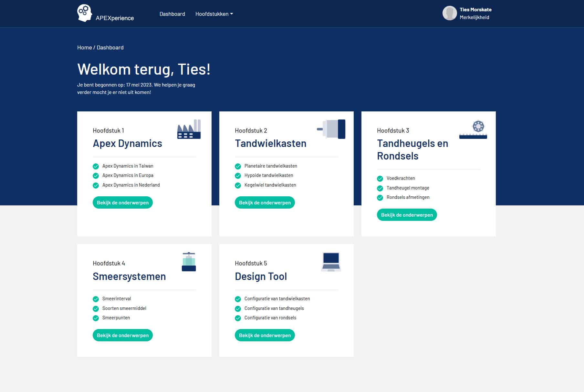Click check icon beside Smeerpunten

[x=96, y=318]
